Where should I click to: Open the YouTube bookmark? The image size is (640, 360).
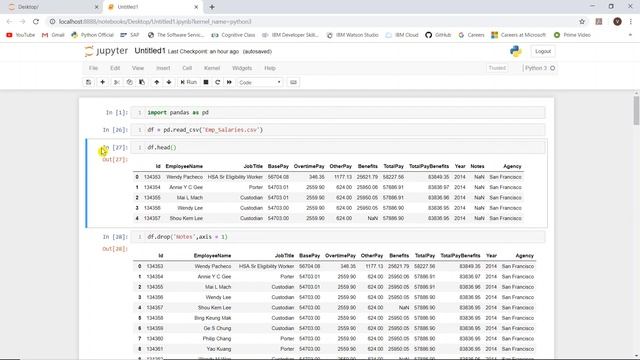coord(21,35)
